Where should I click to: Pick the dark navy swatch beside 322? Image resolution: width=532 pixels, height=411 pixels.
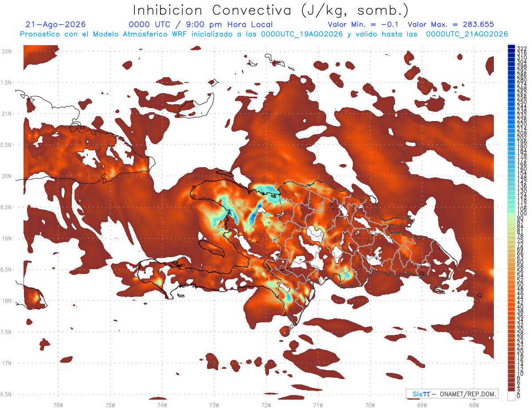click(x=511, y=47)
